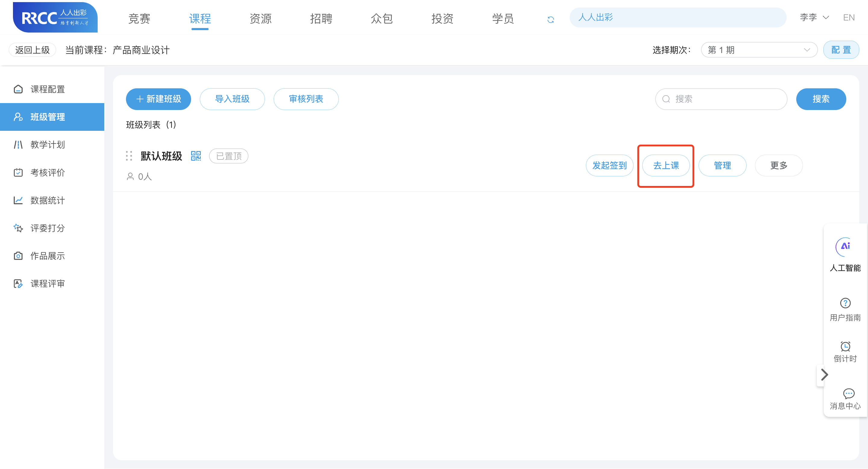Click 导入班级 button
Viewport: 868px width, 469px height.
(x=232, y=99)
